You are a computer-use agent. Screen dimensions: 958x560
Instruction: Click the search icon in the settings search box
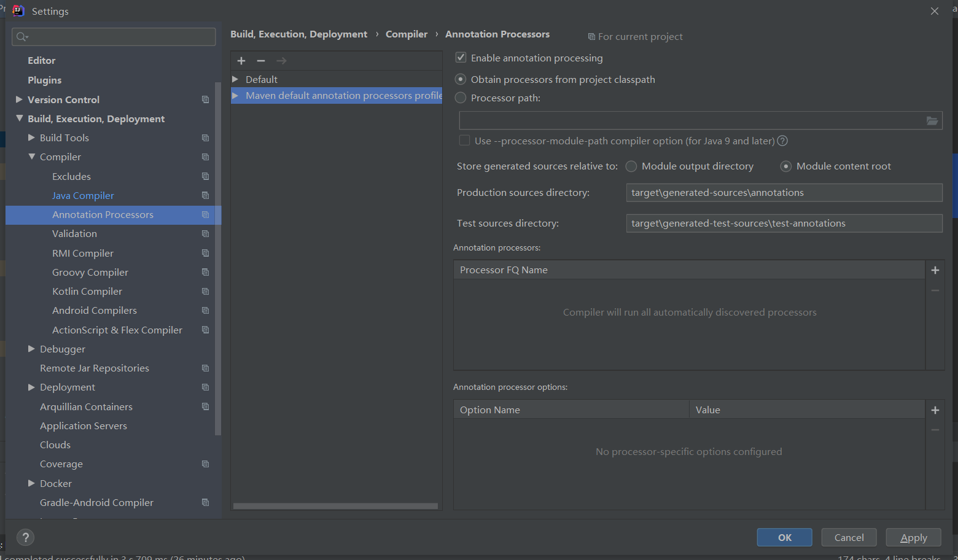coord(22,37)
